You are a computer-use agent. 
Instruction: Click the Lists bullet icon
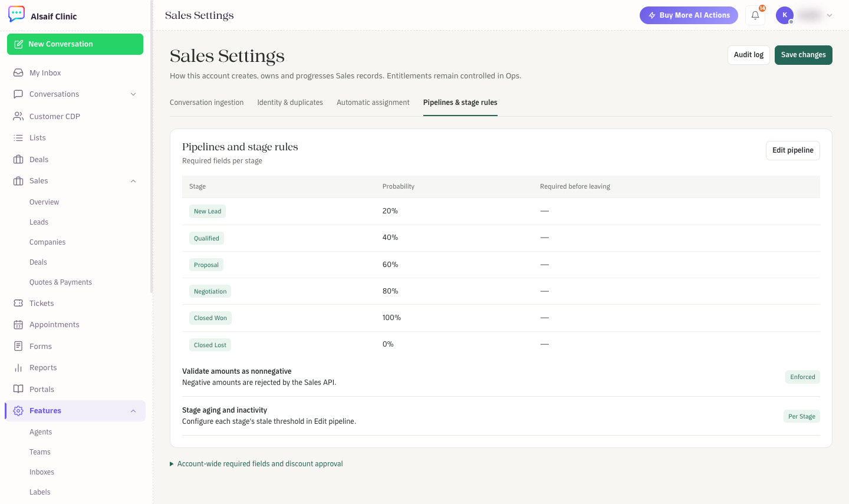tap(18, 138)
